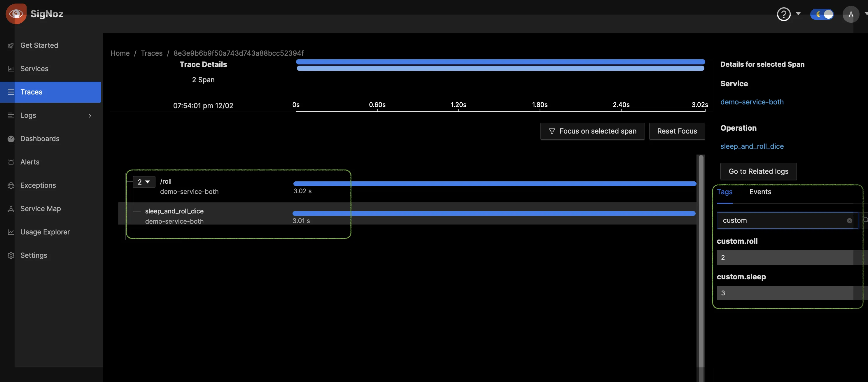Click the Dashboards gauge icon

[x=11, y=139]
